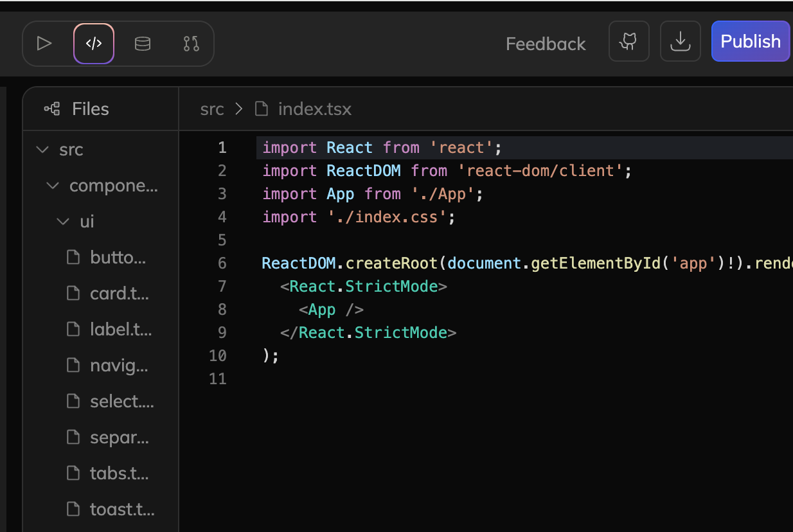Open the version control branch icon
Image resolution: width=793 pixels, height=532 pixels.
(x=192, y=44)
